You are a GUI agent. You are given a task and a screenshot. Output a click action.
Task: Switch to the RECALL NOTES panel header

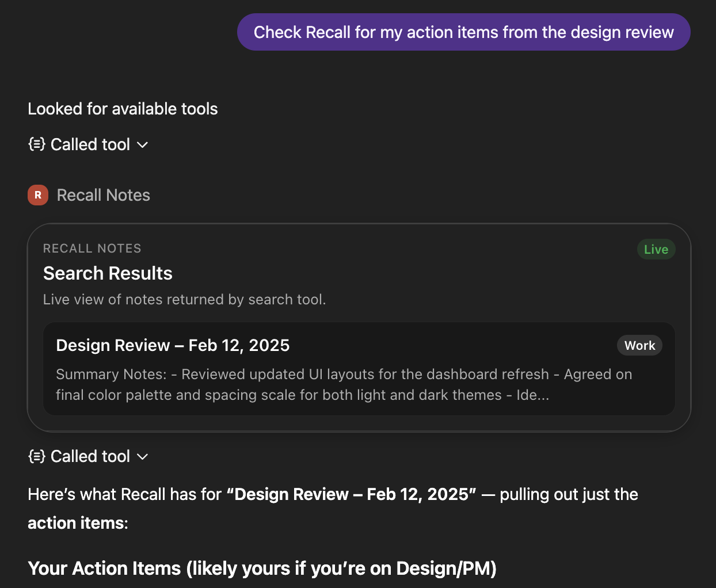point(92,248)
